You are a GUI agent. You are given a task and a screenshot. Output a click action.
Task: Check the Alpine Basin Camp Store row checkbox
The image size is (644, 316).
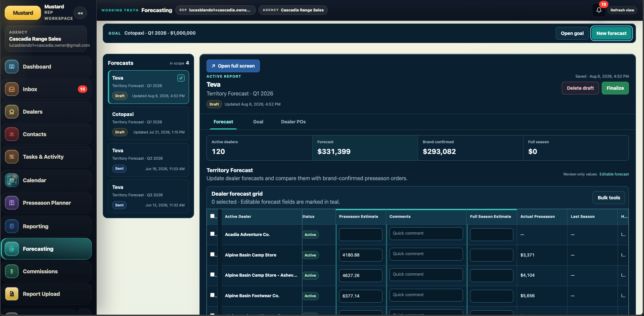coord(212,254)
